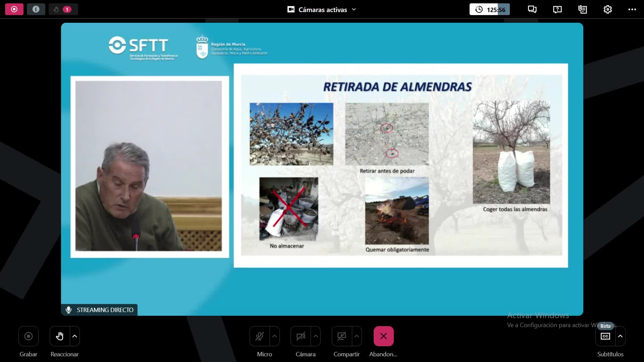
Task: Expand the Reaccionar options chevron
Action: (75, 336)
